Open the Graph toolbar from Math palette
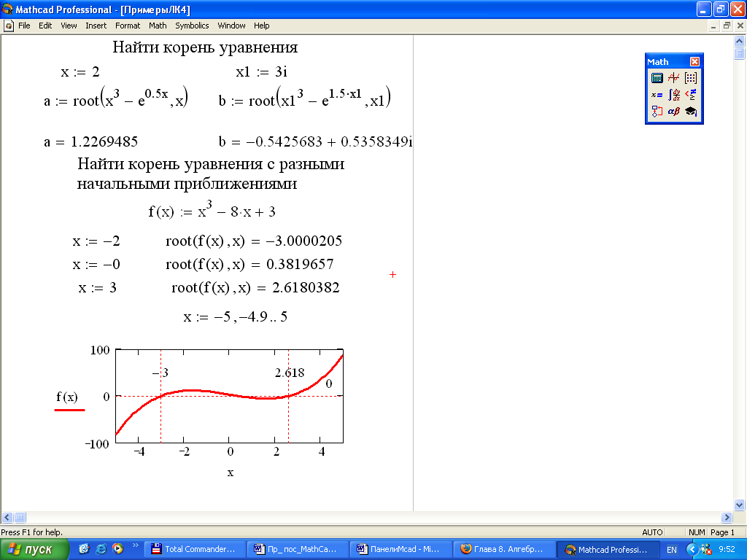This screenshot has height=560, width=747. point(673,78)
